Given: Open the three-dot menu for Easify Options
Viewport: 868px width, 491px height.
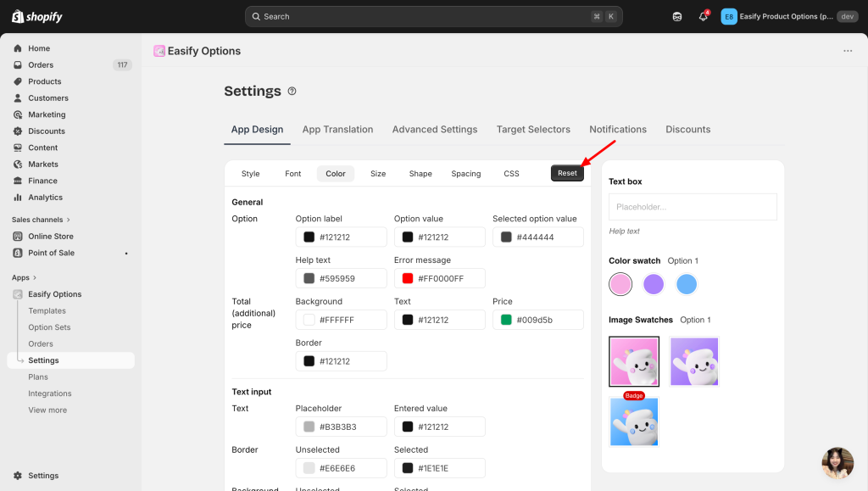Looking at the screenshot, I should pos(848,51).
